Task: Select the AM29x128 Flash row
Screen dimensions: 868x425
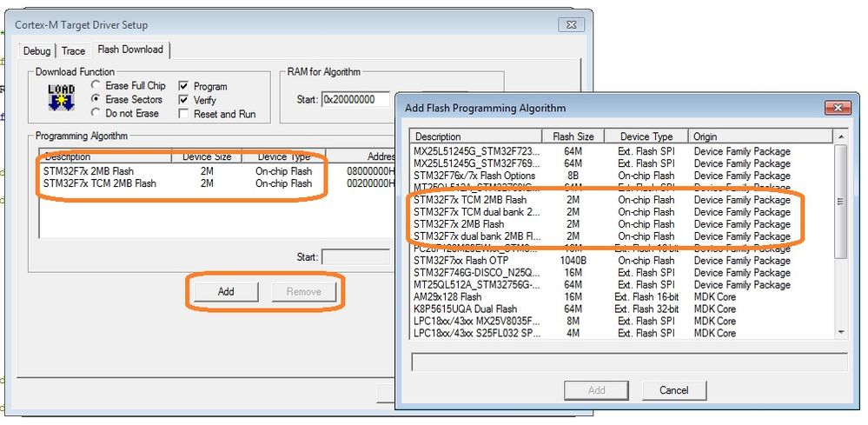Action: point(621,296)
